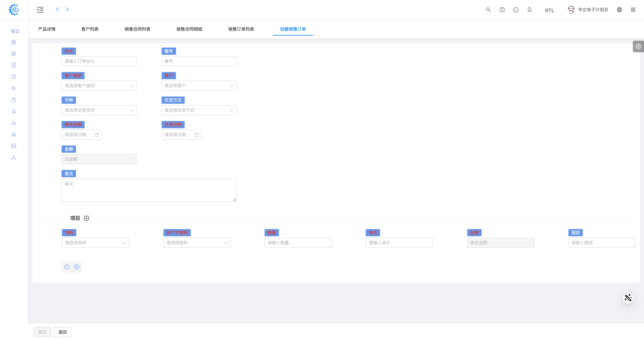This screenshot has width=644, height=340.
Task: Expand the 客户组织 dropdown
Action: click(99, 86)
